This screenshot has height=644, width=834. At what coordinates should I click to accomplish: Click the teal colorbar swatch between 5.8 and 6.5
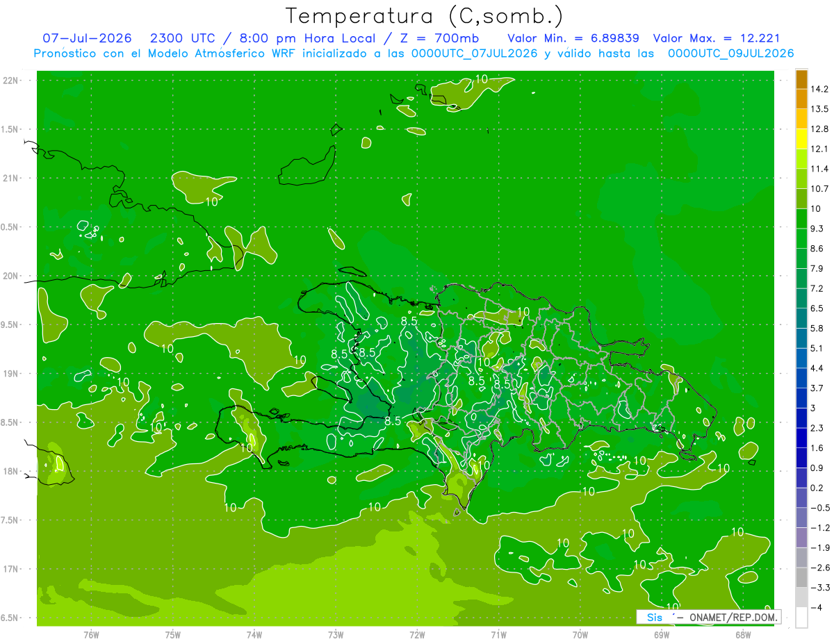pos(801,318)
